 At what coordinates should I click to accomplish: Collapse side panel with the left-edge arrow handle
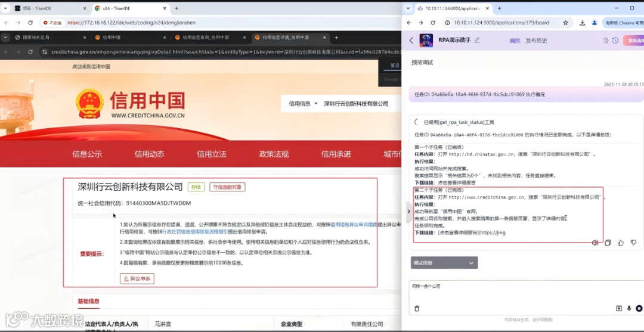pos(408,212)
